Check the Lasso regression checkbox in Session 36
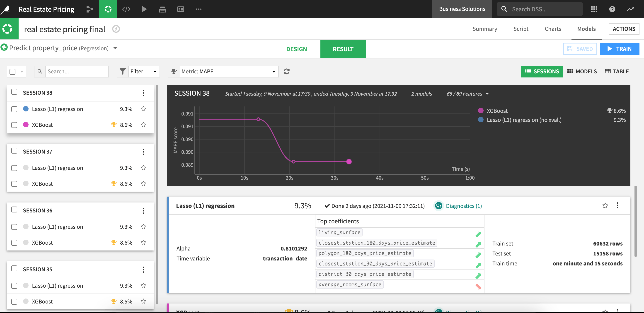The height and width of the screenshot is (313, 644). click(x=14, y=226)
